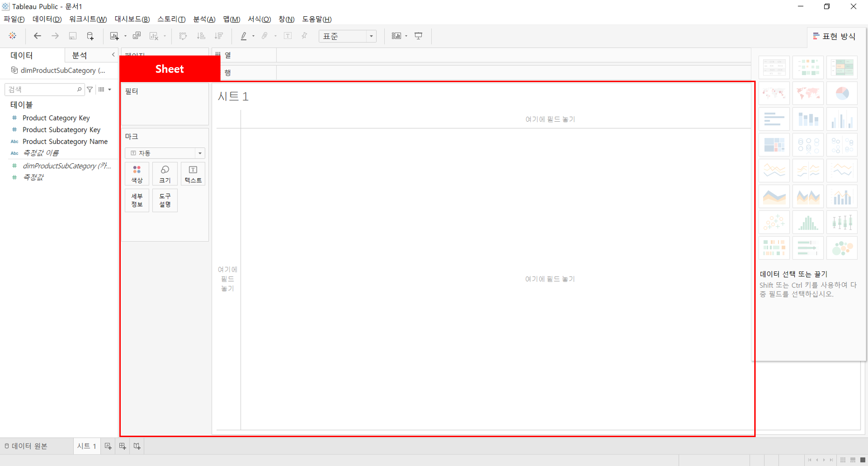Viewport: 868px width, 466px height.
Task: Choose the scatter plot in Show Me
Action: (774, 223)
